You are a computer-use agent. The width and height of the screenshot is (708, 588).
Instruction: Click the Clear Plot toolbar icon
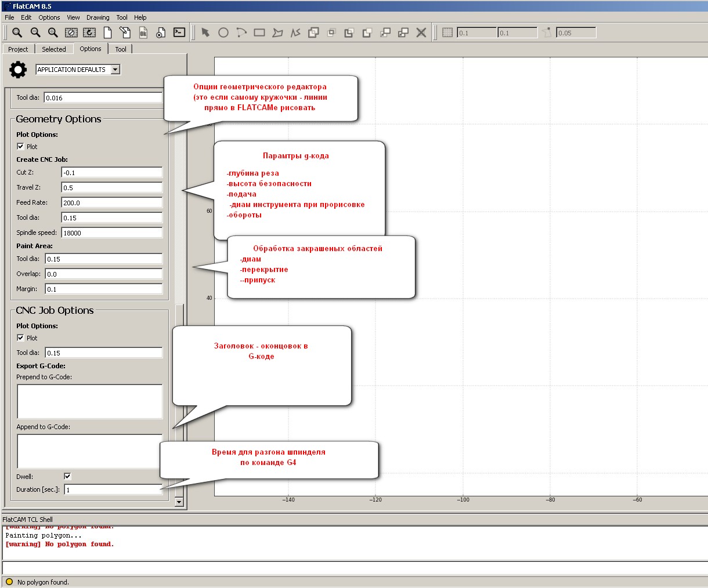click(71, 32)
